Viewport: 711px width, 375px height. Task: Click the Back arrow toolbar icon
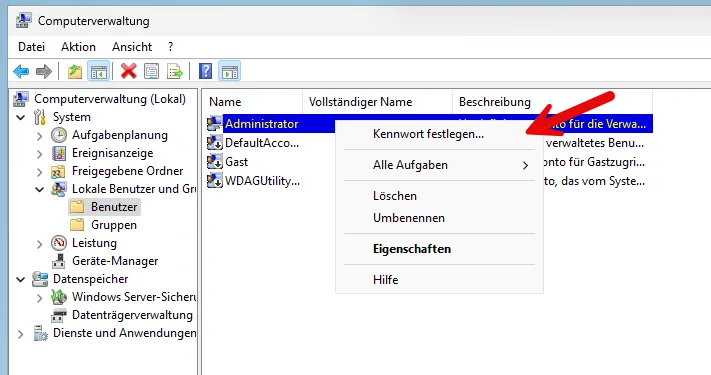point(21,71)
